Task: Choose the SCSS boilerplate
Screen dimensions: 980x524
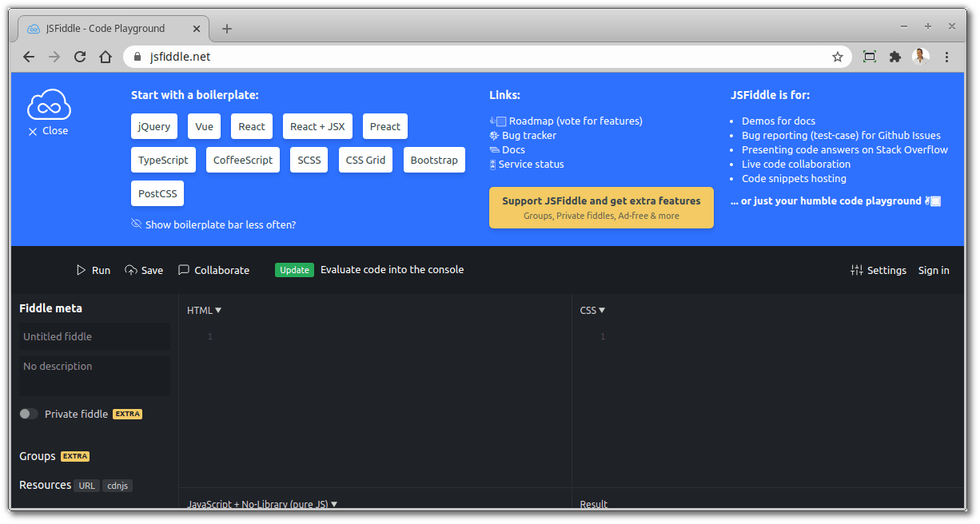Action: (309, 160)
